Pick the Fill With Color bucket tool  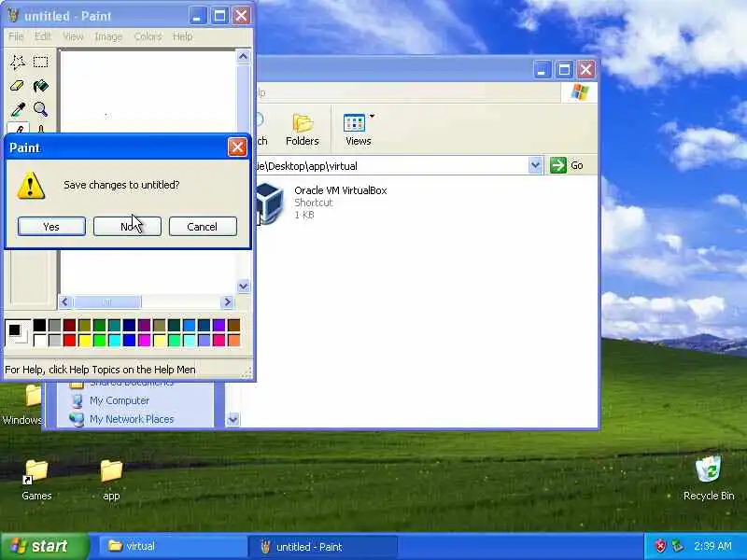[x=40, y=86]
